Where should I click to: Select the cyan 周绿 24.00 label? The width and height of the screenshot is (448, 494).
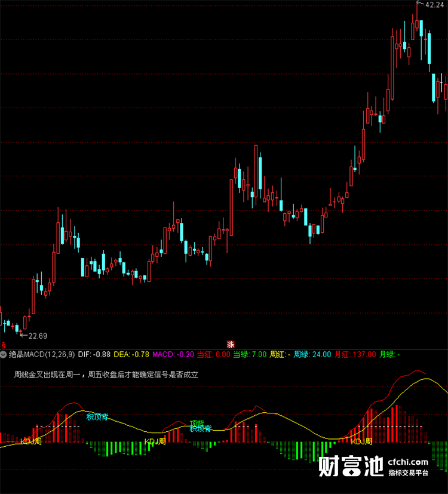click(x=312, y=354)
